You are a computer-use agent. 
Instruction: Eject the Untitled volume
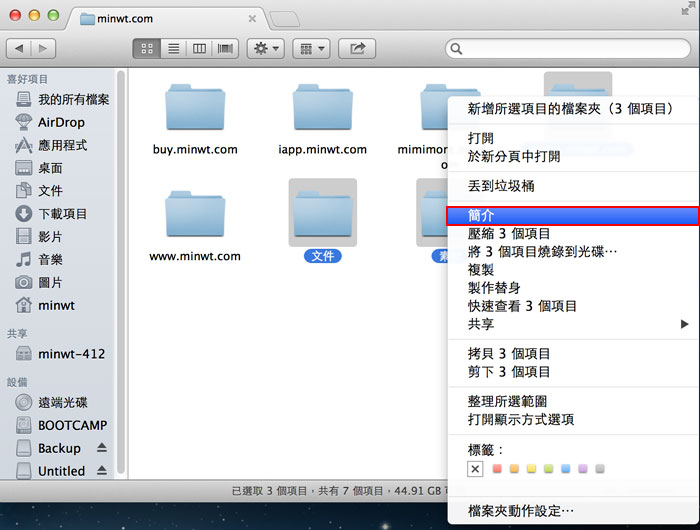[102, 470]
